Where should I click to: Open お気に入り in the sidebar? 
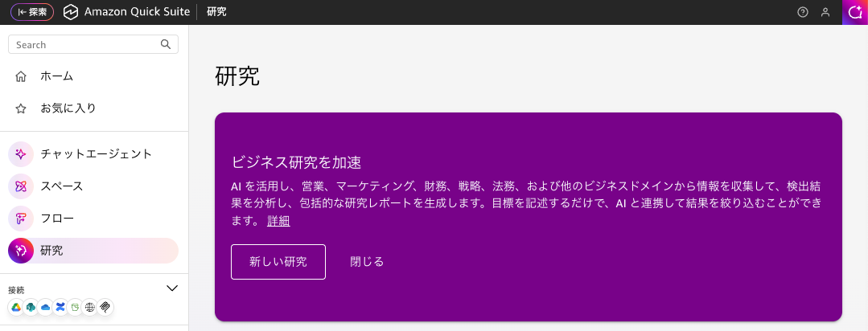pos(93,108)
